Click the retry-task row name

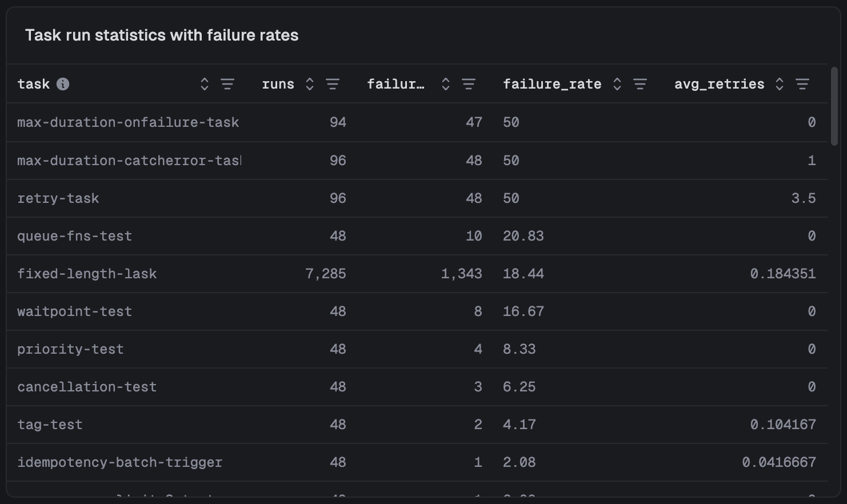(58, 198)
